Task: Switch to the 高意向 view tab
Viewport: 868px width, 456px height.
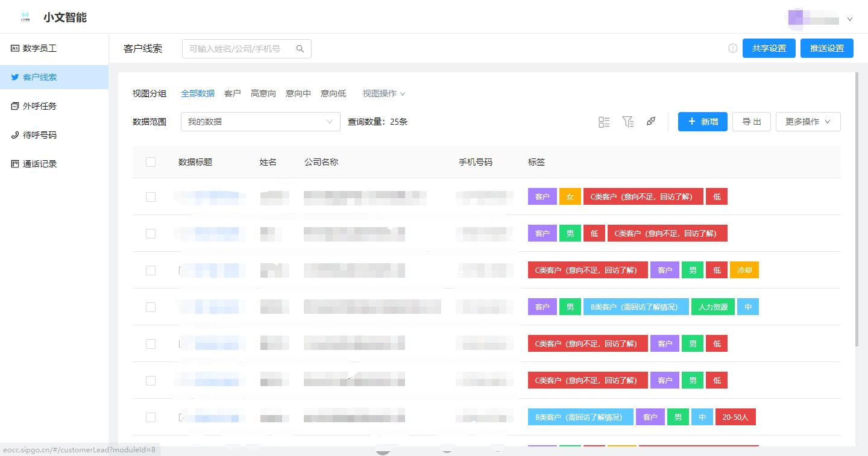Action: point(263,93)
